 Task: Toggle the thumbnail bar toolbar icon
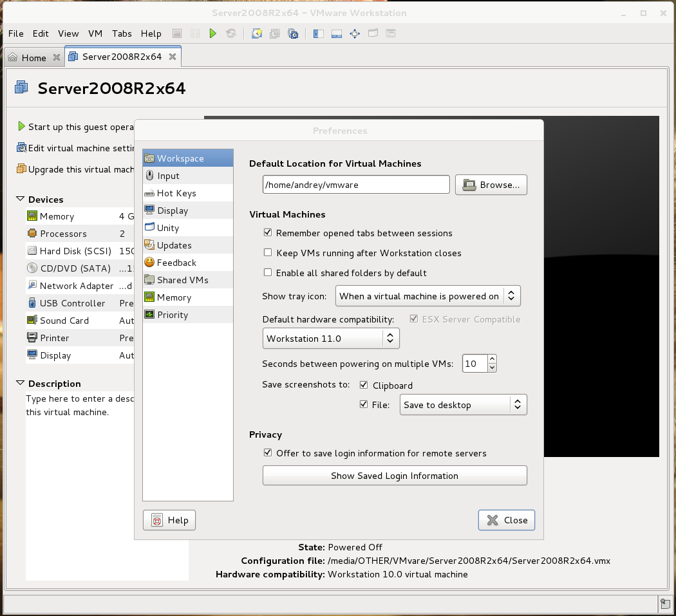pos(337,33)
